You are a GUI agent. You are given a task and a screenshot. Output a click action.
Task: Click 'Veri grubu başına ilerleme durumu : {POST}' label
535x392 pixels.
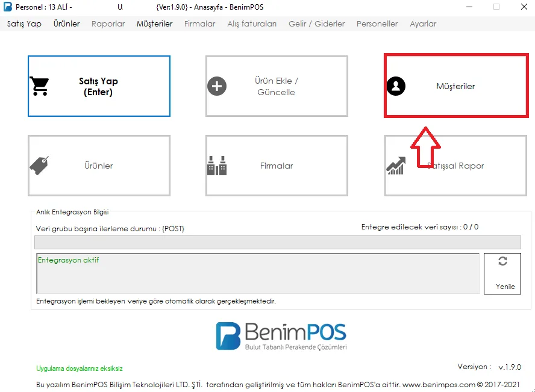(110, 229)
